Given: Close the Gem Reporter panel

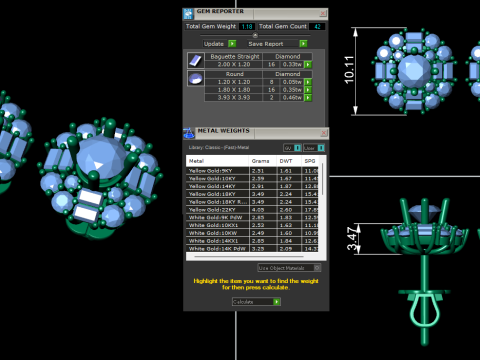Looking at the screenshot, I should (323, 13).
